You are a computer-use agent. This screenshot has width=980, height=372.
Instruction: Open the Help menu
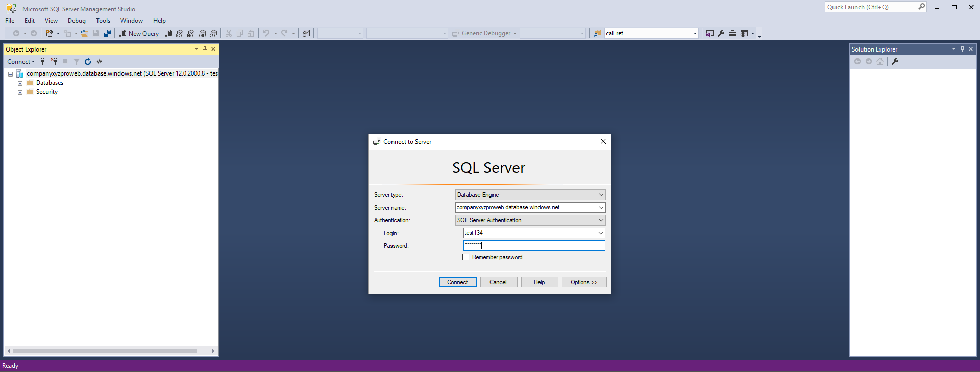pos(159,21)
